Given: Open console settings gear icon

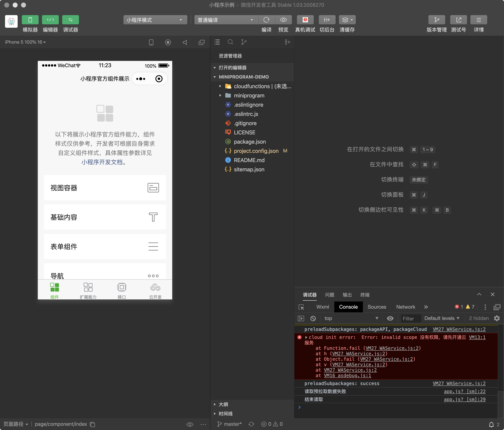Looking at the screenshot, I should [497, 318].
